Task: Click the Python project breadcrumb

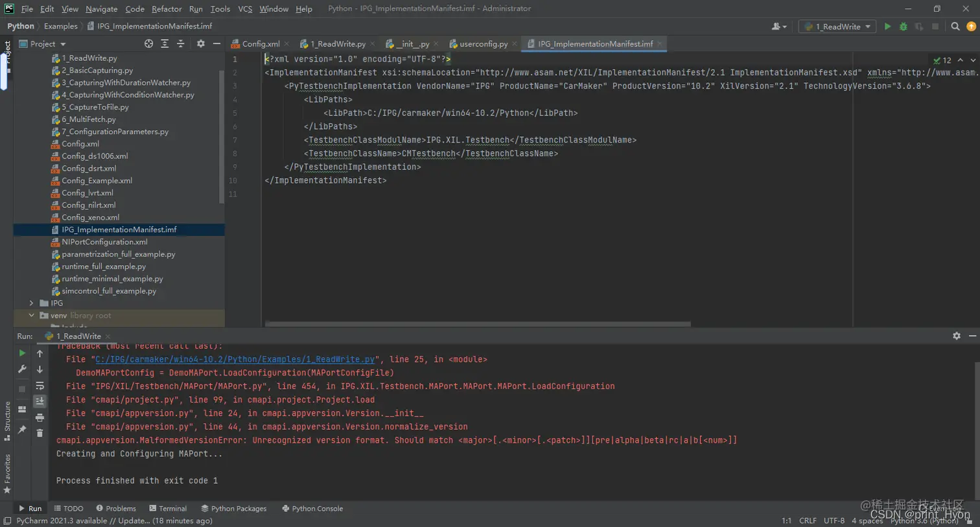Action: pyautogui.click(x=21, y=27)
